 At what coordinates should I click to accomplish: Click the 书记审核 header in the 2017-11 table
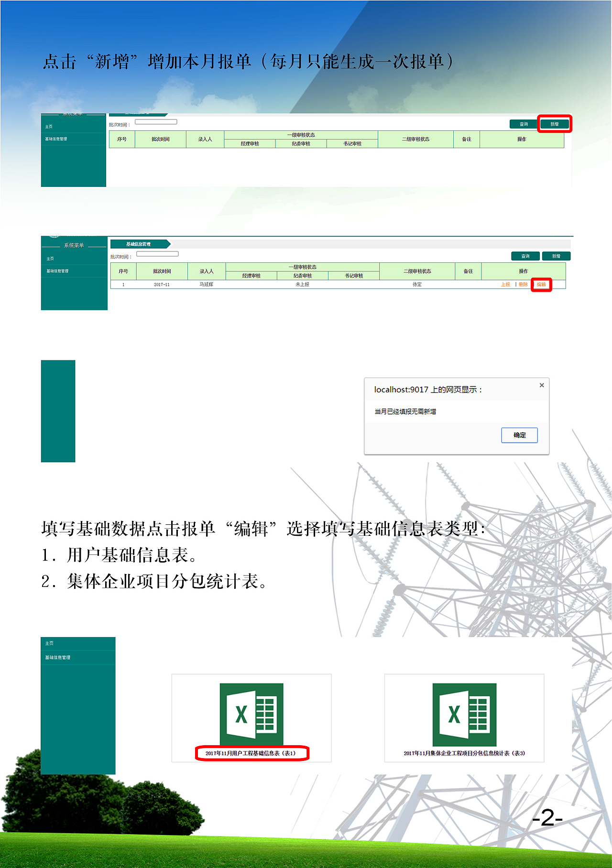tap(354, 276)
